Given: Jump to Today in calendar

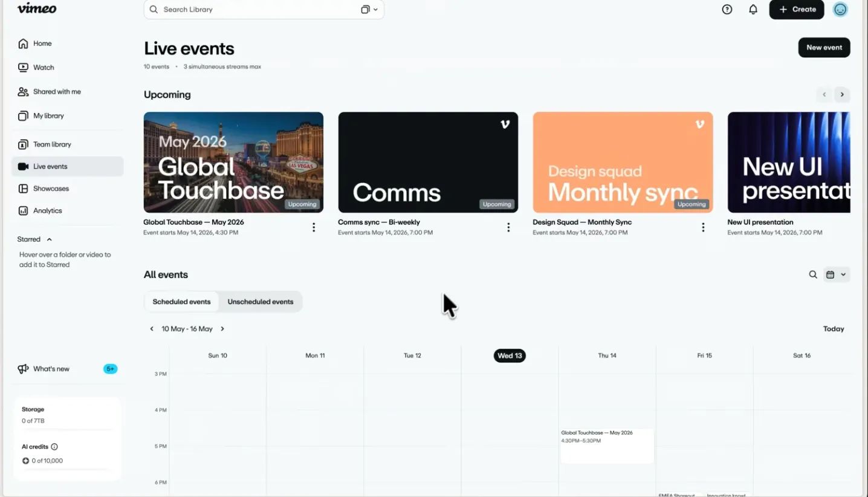Looking at the screenshot, I should click(834, 329).
